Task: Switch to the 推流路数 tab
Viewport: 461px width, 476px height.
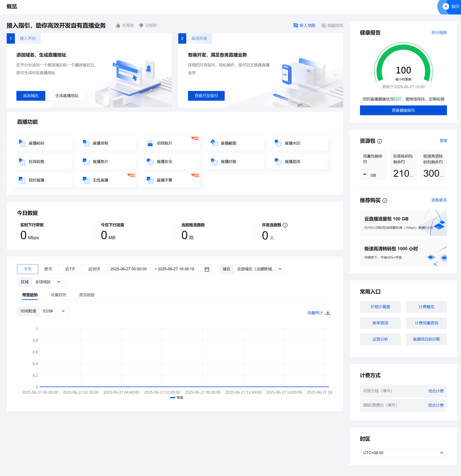Action: pos(87,295)
